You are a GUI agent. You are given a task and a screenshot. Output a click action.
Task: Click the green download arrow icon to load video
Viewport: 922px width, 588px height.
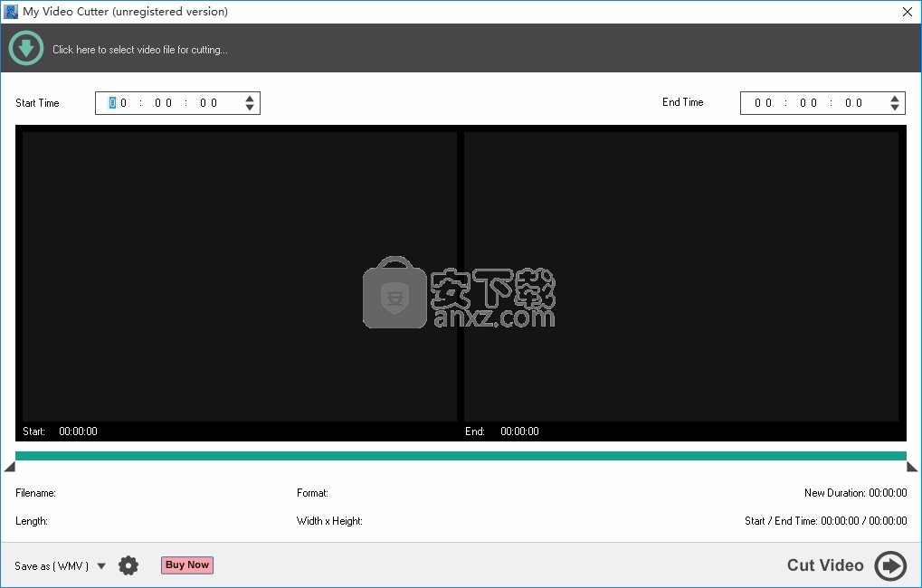point(26,48)
